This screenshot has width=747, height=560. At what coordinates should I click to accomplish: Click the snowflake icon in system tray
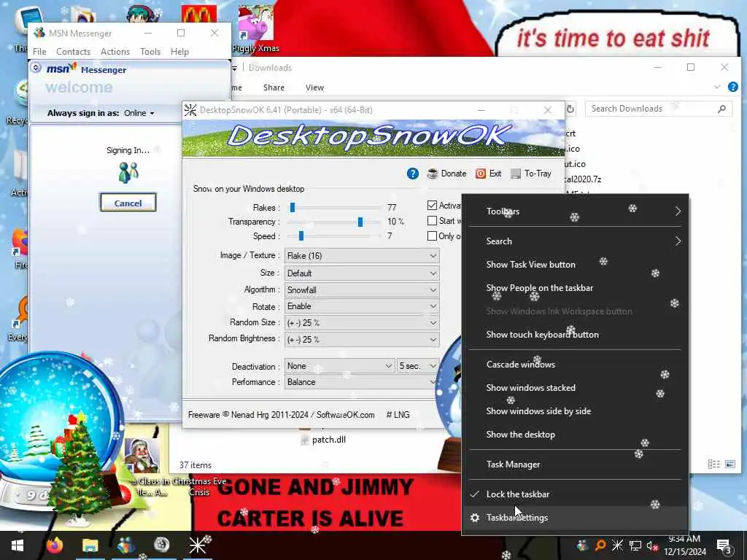click(617, 545)
